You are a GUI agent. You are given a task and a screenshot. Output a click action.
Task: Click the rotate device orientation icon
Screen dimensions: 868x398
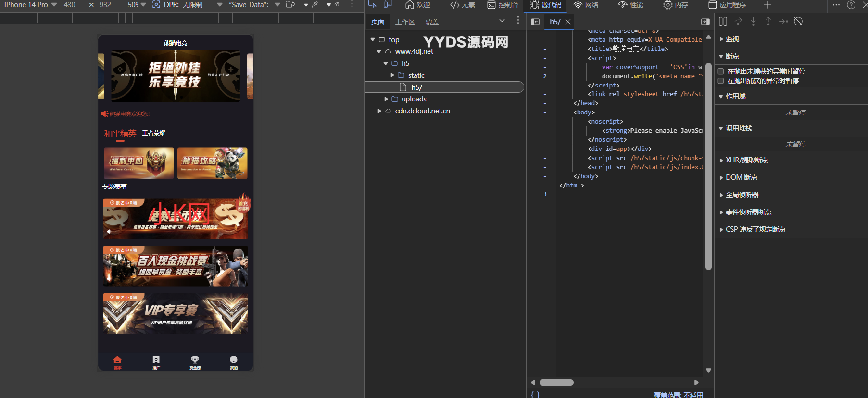coord(290,5)
